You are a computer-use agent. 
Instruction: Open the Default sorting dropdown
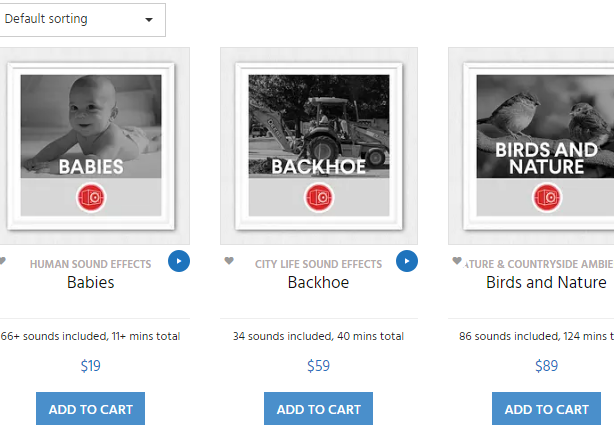click(x=81, y=20)
